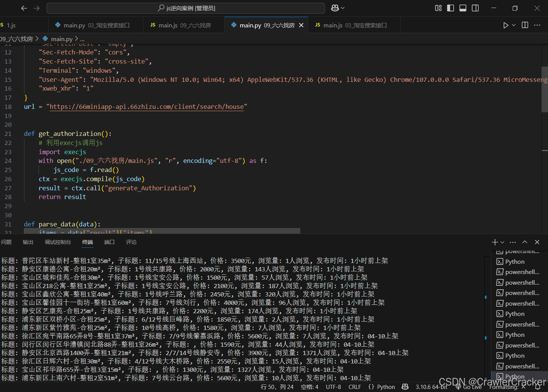
Task: Open the 问题 panel tab
Action: click(6, 242)
